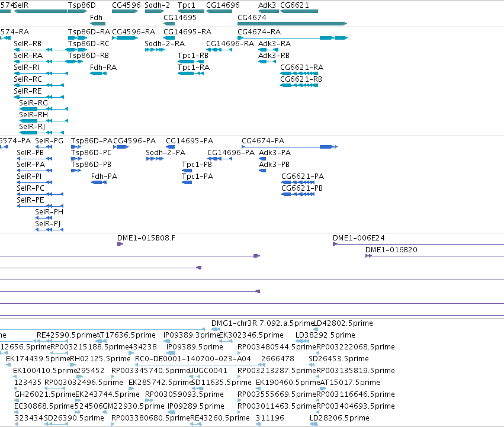Click the CG4674-RA transcript label
504x427 pixels.
click(259, 31)
